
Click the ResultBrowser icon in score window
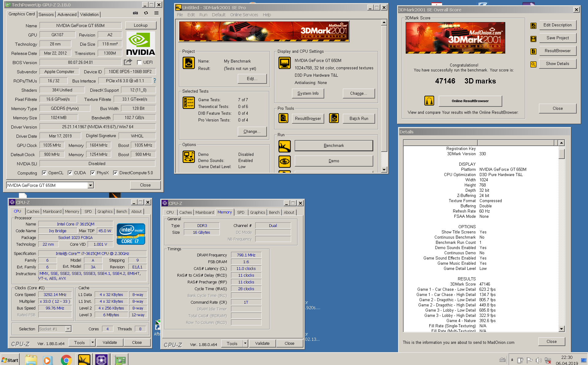tap(533, 52)
